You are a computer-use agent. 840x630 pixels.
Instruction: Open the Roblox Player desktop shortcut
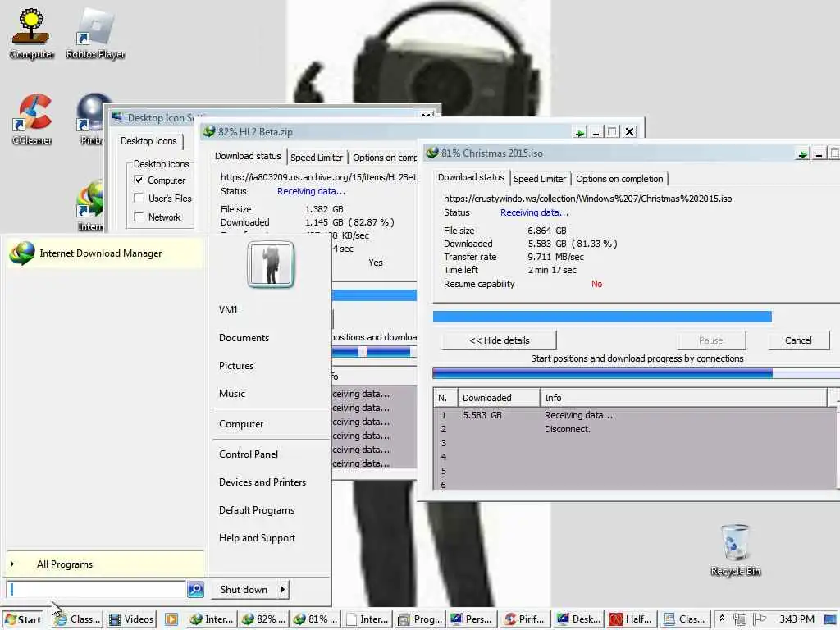pyautogui.click(x=95, y=33)
